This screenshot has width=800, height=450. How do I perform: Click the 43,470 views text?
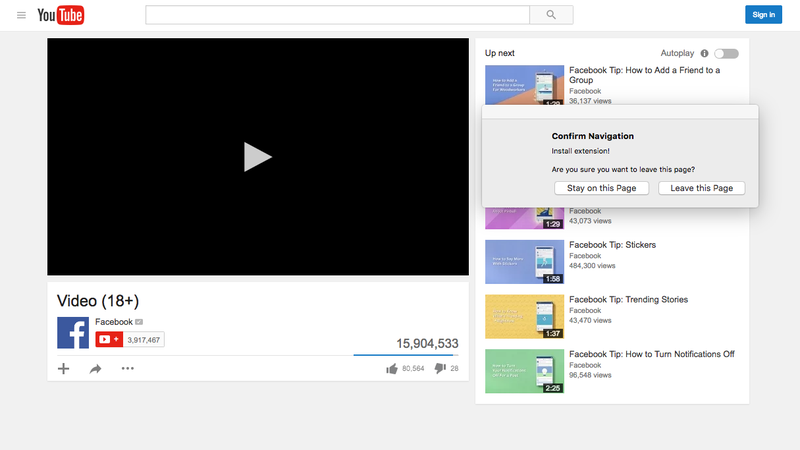tap(590, 320)
